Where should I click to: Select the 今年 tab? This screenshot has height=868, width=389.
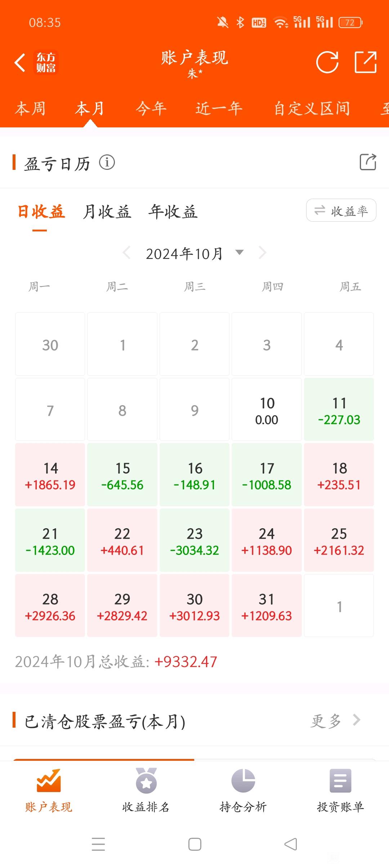pos(151,108)
